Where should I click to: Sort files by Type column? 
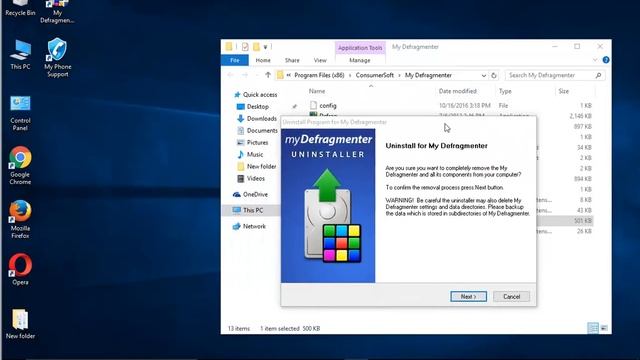[x=505, y=91]
